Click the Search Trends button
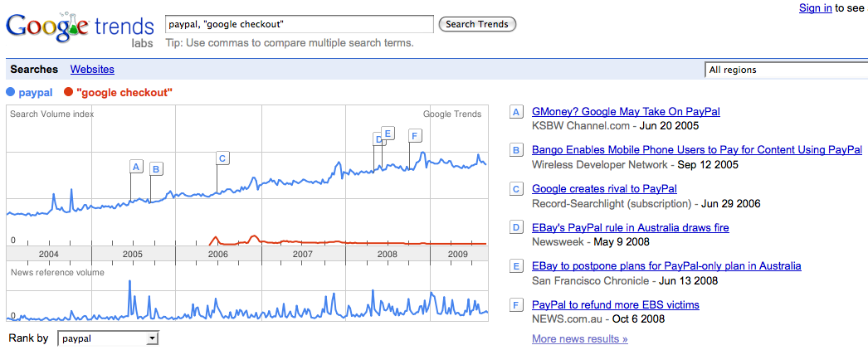 [x=477, y=24]
